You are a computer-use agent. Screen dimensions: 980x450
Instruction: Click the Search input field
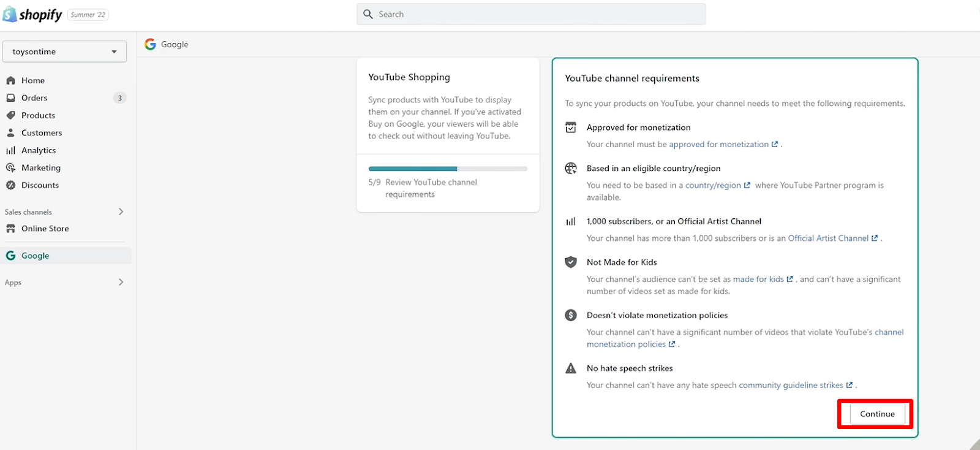[x=530, y=14]
